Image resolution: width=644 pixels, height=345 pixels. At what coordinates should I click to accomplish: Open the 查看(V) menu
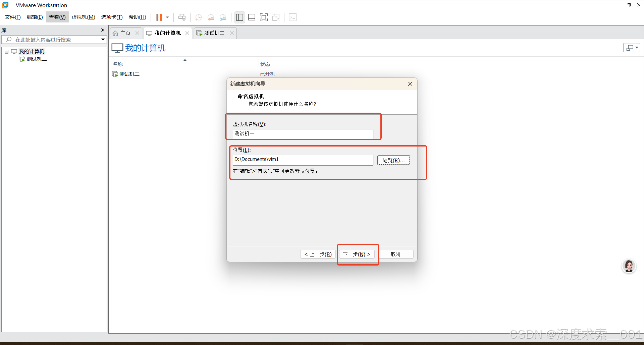pyautogui.click(x=57, y=17)
